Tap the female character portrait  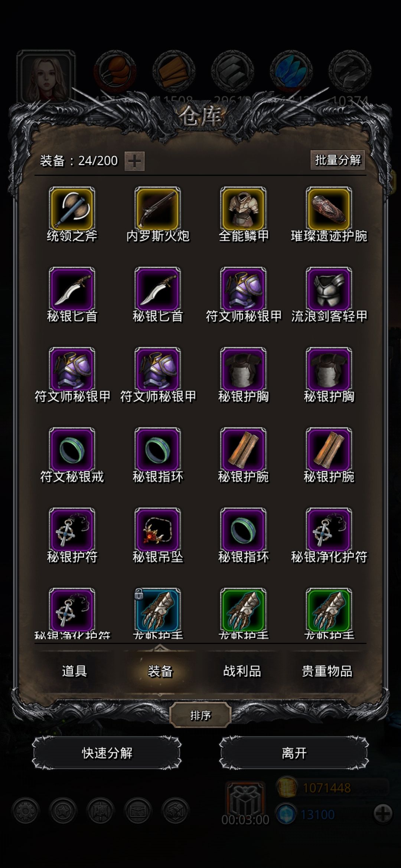pos(46,77)
